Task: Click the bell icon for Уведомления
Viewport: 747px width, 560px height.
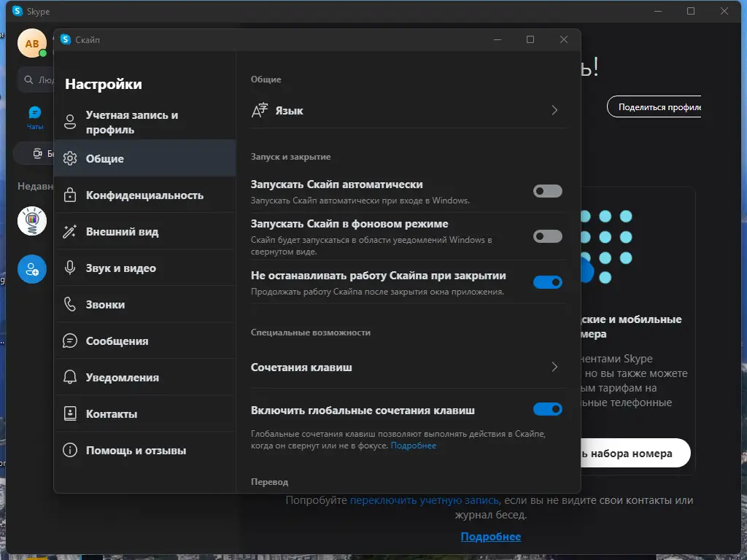Action: 70,377
